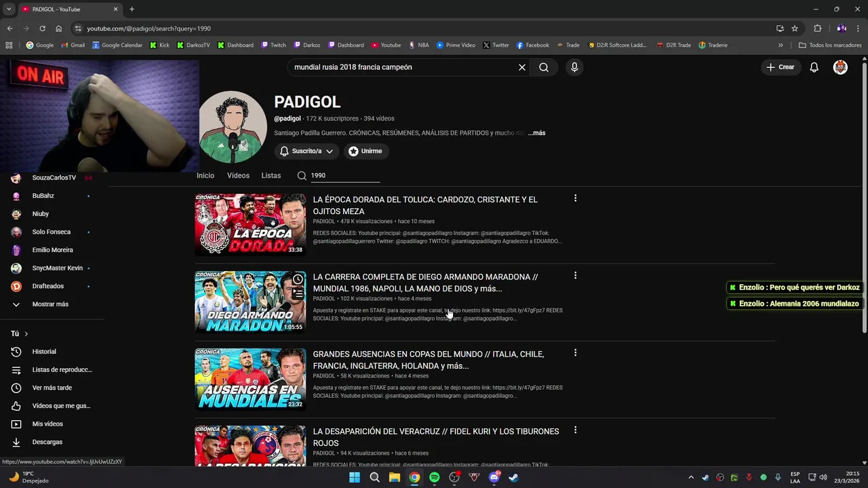868x488 pixels.
Task: Expand the Tú section chevron
Action: [x=26, y=334]
